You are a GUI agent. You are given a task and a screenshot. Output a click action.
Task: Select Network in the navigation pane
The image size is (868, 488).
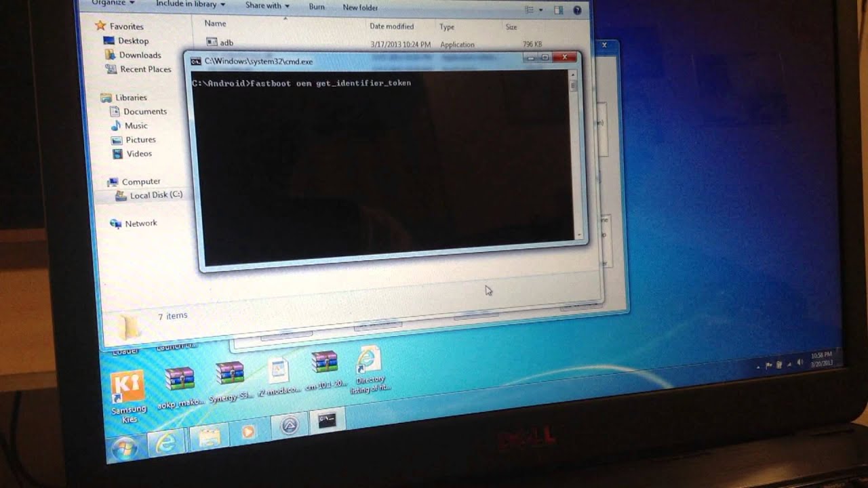[x=133, y=224]
